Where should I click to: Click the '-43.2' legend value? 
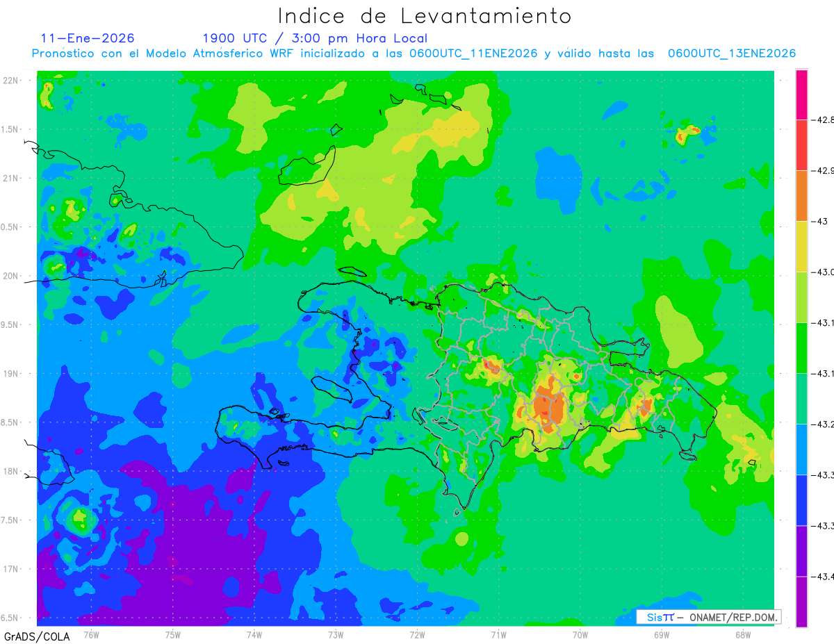click(824, 424)
